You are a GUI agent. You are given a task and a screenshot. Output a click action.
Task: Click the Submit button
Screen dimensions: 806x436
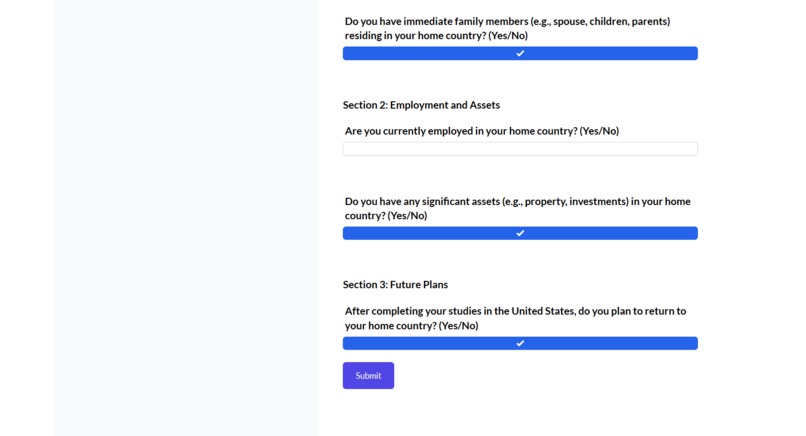click(x=368, y=375)
